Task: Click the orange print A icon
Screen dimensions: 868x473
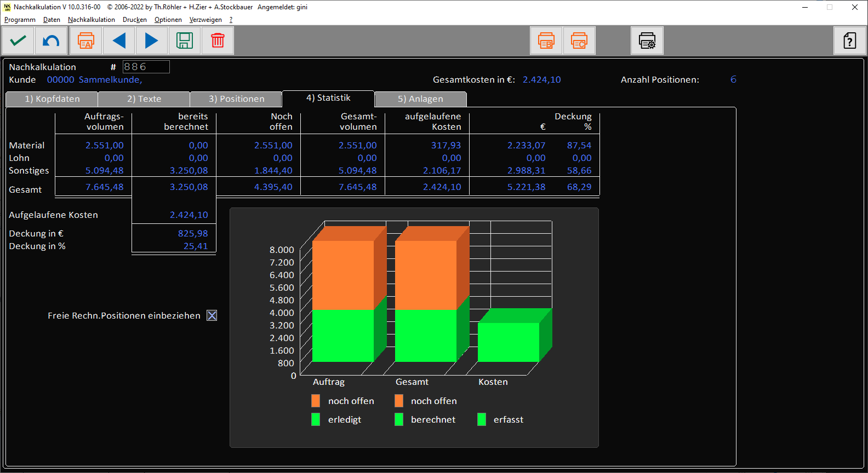Action: (86, 41)
